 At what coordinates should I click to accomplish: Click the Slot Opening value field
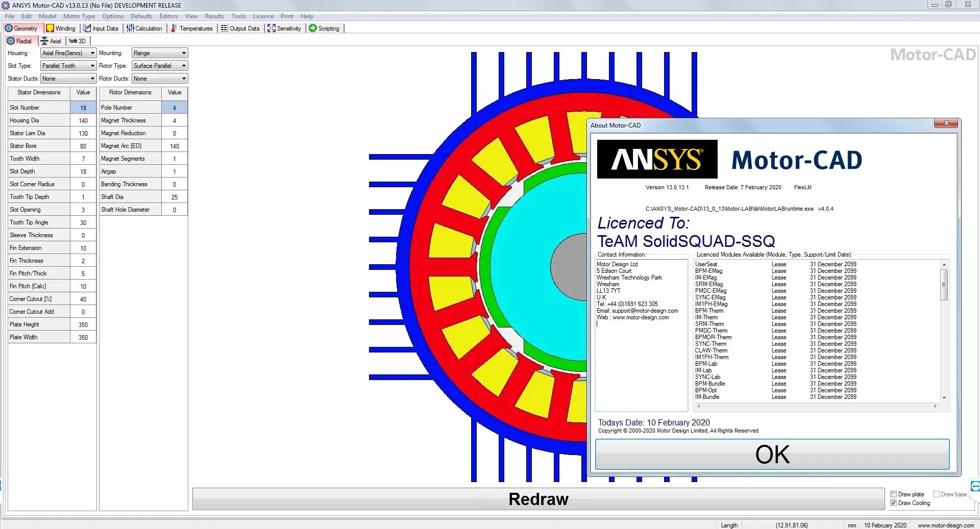pyautogui.click(x=83, y=210)
